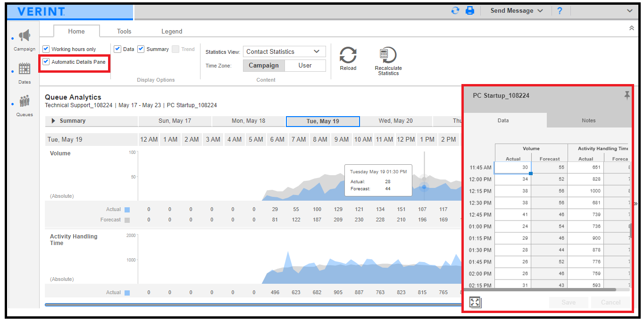Toggle the Trend checkbox
The height and width of the screenshot is (322, 644).
tap(175, 49)
